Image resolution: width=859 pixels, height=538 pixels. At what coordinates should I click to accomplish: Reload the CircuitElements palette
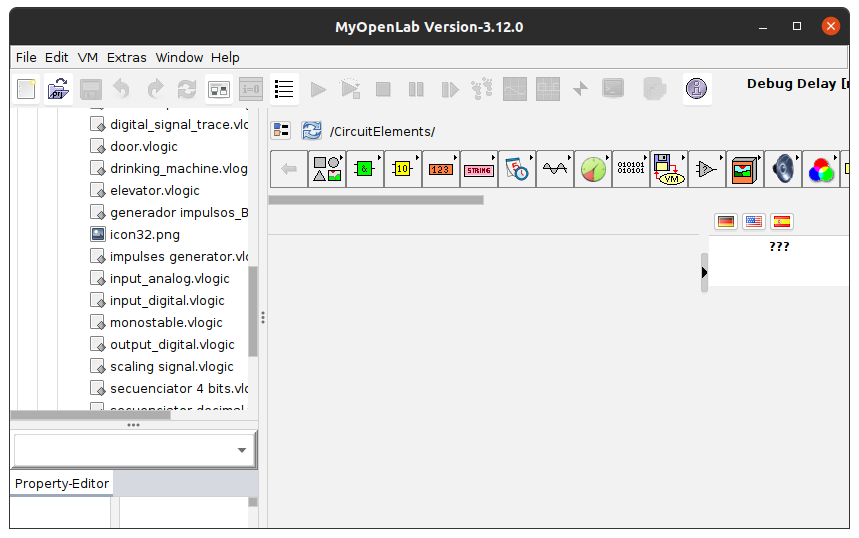pyautogui.click(x=312, y=130)
